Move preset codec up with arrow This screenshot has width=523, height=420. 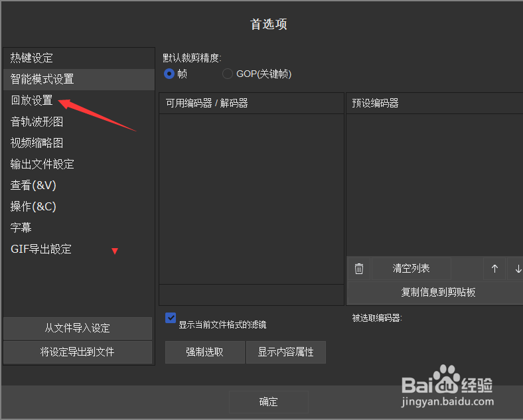[494, 269]
